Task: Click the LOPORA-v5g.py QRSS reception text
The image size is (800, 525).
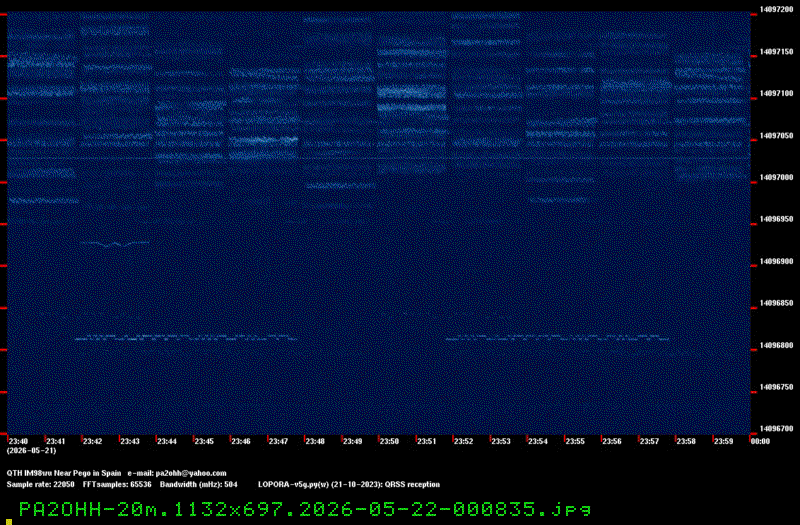Action: (348, 484)
